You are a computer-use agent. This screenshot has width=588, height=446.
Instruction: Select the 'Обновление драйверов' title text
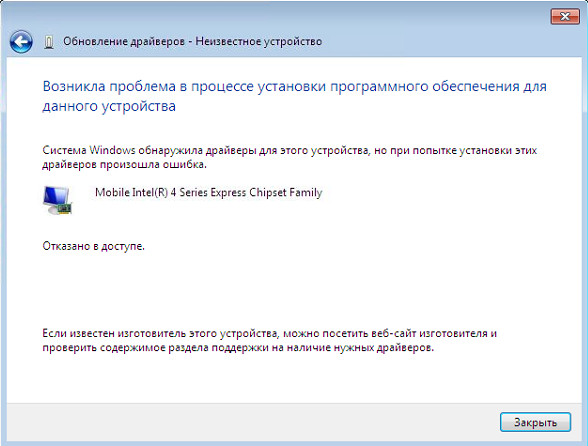click(124, 41)
